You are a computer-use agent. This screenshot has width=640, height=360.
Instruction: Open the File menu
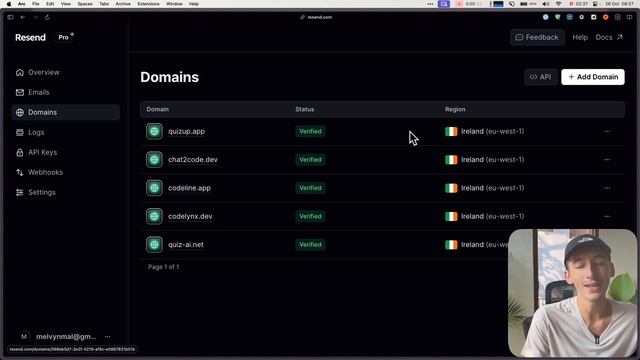tap(36, 4)
